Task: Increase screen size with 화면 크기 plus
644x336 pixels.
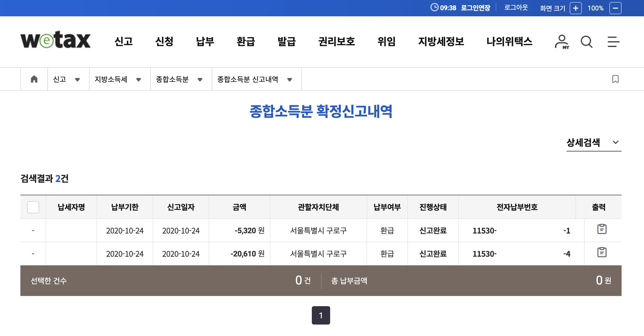Action: tap(576, 8)
